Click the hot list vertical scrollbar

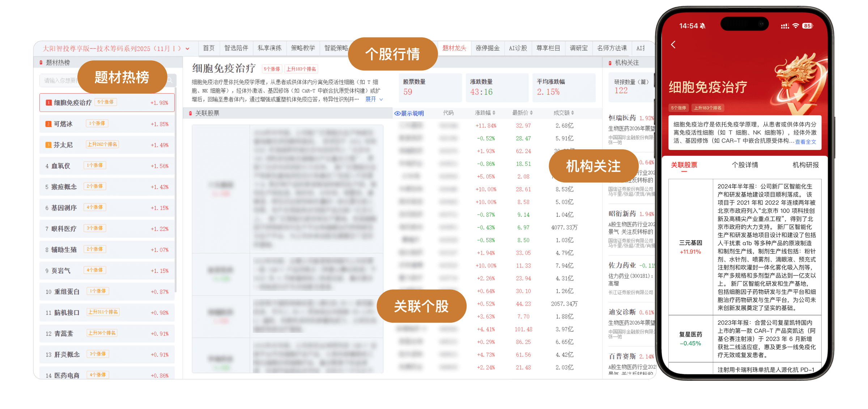pyautogui.click(x=176, y=188)
